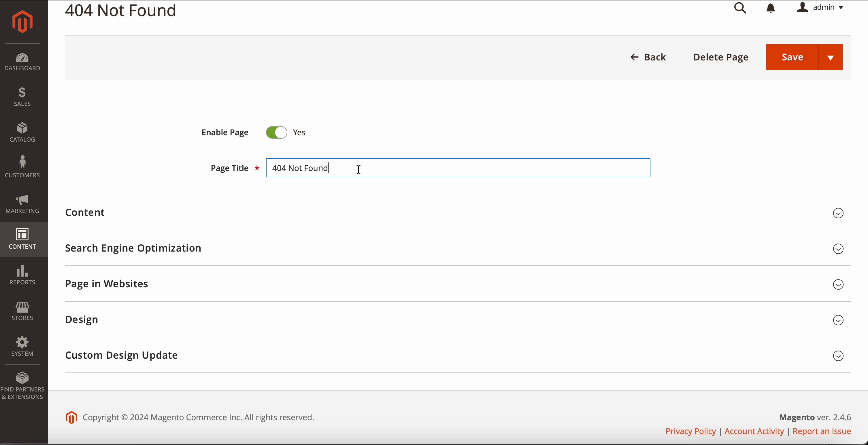
Task: Click the Magento logo in sidebar
Action: pos(22,22)
